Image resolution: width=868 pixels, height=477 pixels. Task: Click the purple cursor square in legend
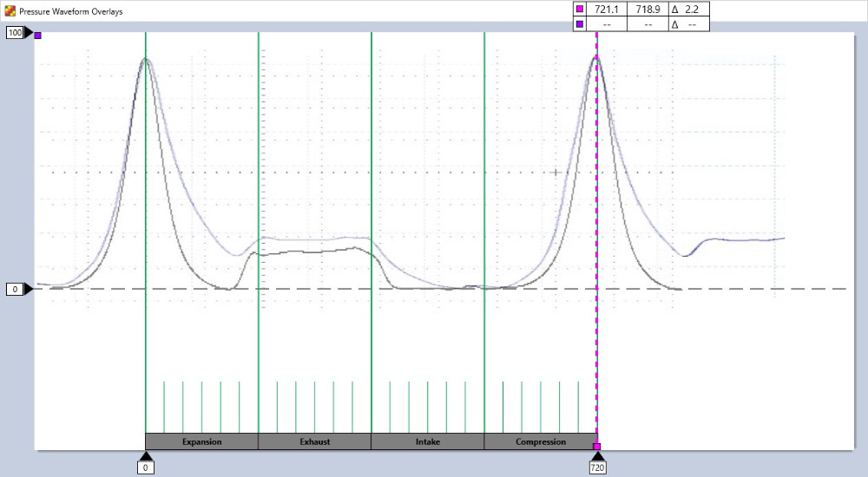point(580,25)
